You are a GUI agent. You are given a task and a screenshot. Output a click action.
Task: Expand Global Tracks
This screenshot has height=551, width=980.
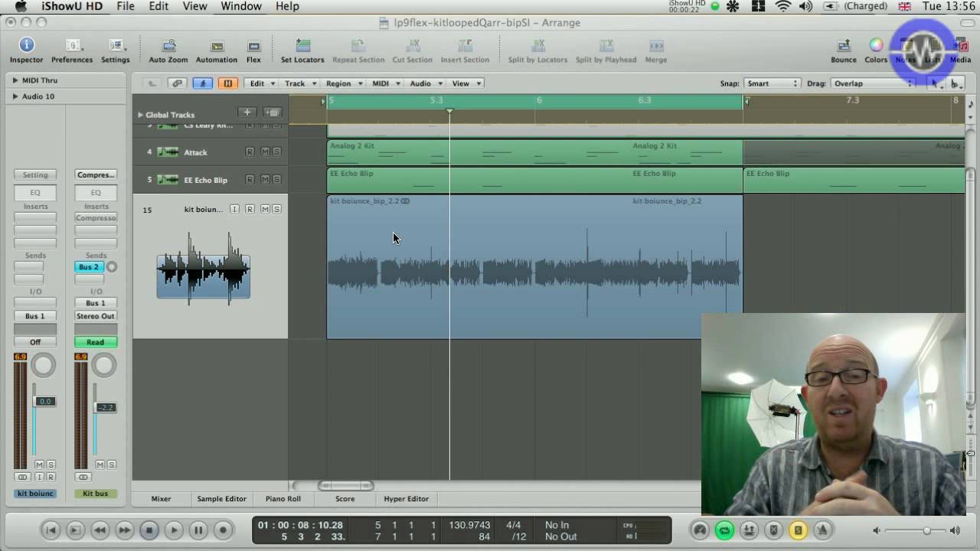point(140,115)
